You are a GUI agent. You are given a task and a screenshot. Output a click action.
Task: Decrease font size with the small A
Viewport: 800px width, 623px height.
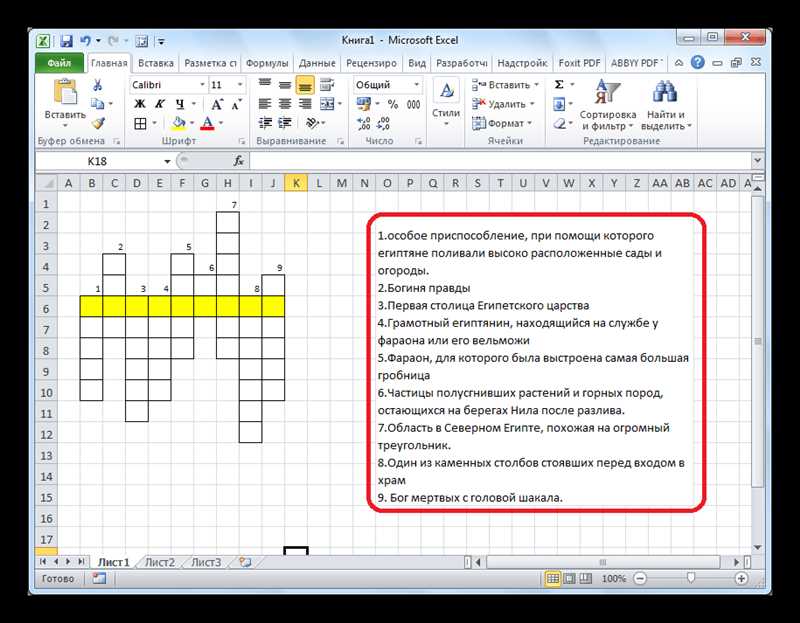236,105
